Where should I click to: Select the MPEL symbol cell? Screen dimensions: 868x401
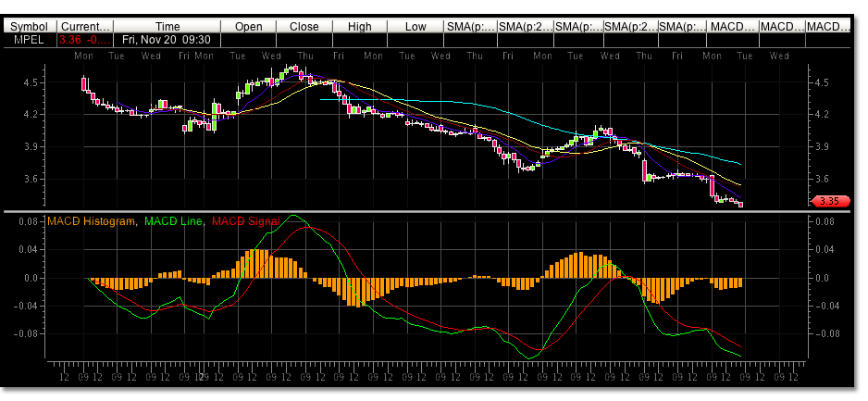click(x=28, y=40)
